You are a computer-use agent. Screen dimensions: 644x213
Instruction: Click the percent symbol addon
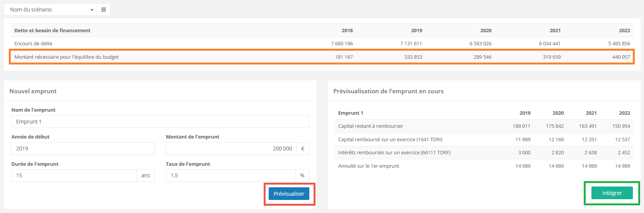coord(302,175)
